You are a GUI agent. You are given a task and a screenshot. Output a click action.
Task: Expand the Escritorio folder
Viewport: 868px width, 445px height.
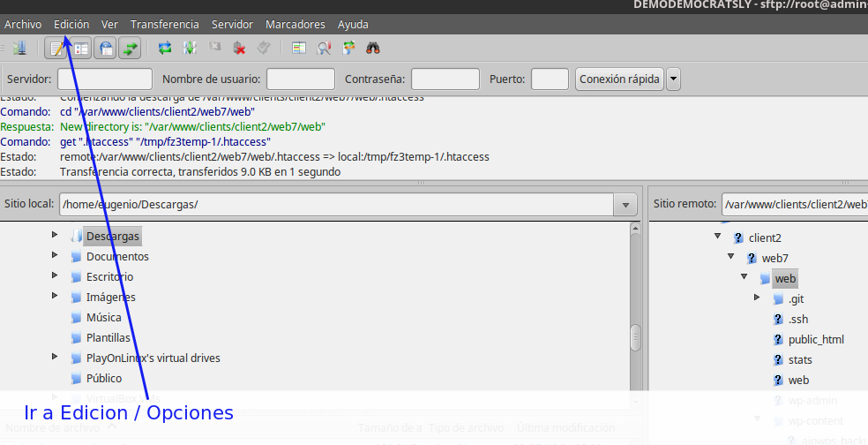click(x=55, y=275)
